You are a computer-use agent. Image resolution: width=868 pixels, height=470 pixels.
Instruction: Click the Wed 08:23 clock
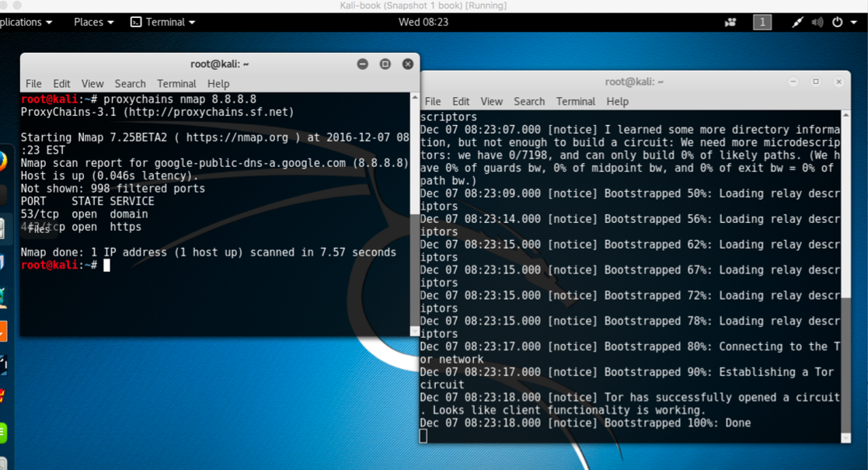(424, 23)
